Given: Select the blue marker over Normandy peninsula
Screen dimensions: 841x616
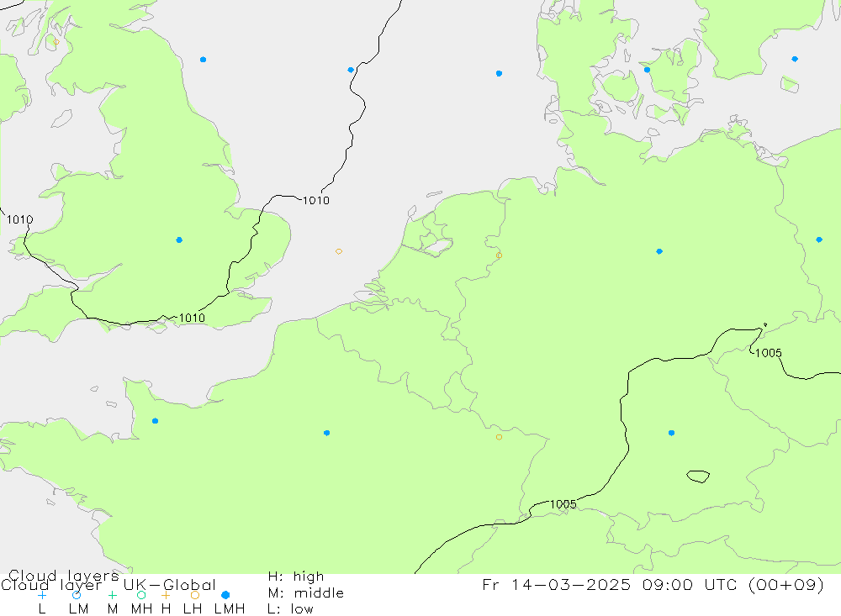Looking at the screenshot, I should [x=155, y=421].
